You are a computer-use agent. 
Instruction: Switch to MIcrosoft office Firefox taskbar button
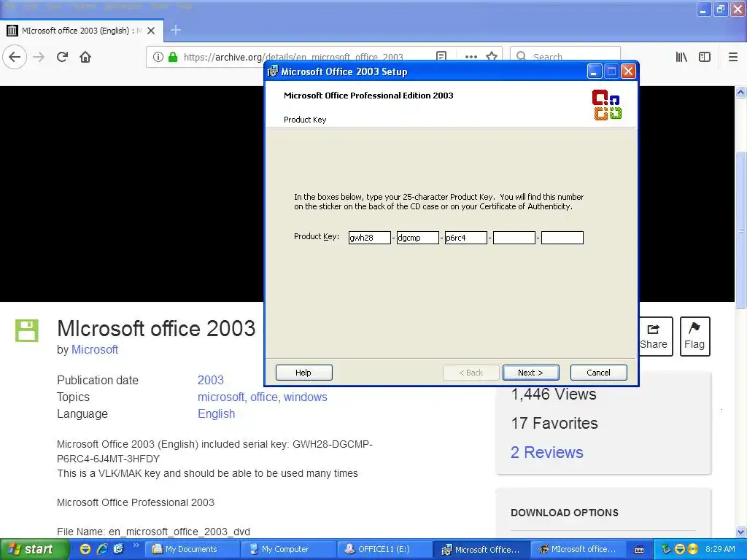tap(577, 549)
